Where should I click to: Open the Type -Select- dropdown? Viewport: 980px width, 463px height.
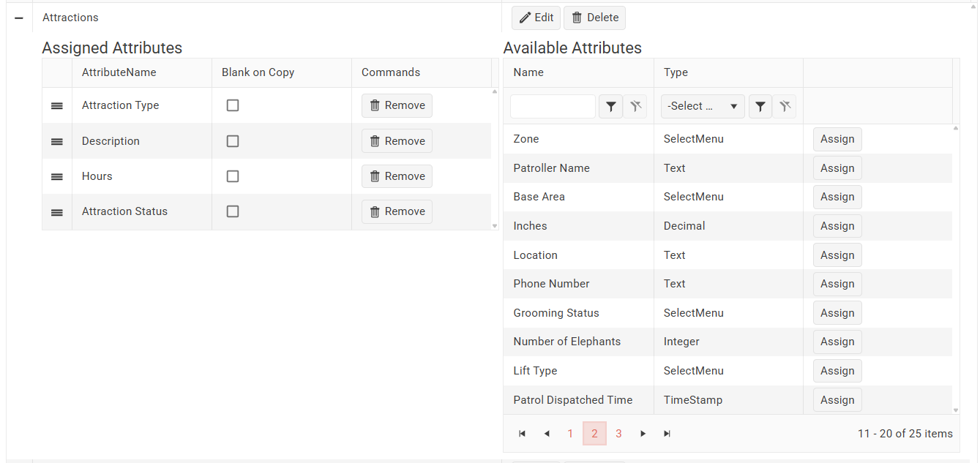[x=703, y=107]
